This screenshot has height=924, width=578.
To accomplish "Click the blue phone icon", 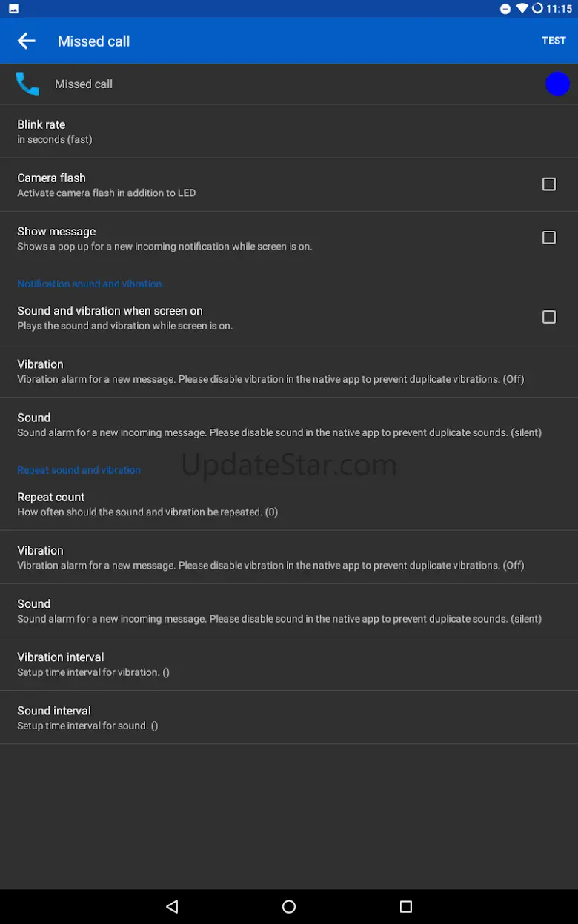I will tap(27, 84).
